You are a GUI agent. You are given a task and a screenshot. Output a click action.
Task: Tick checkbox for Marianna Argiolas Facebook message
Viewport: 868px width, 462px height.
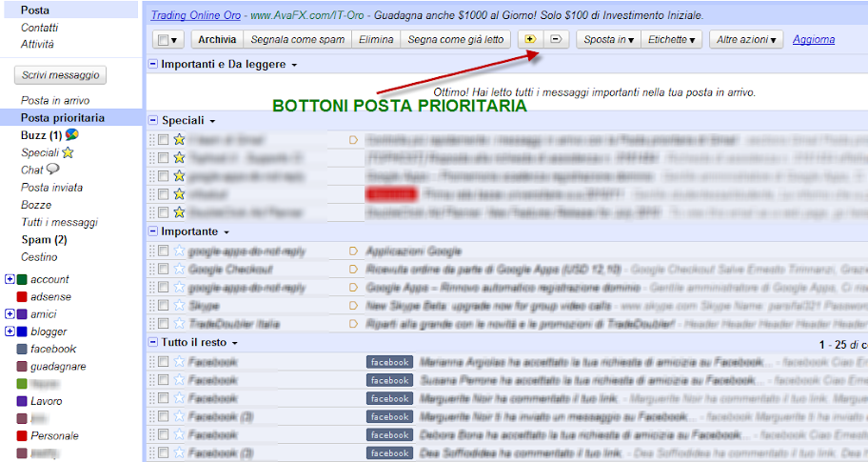point(163,362)
